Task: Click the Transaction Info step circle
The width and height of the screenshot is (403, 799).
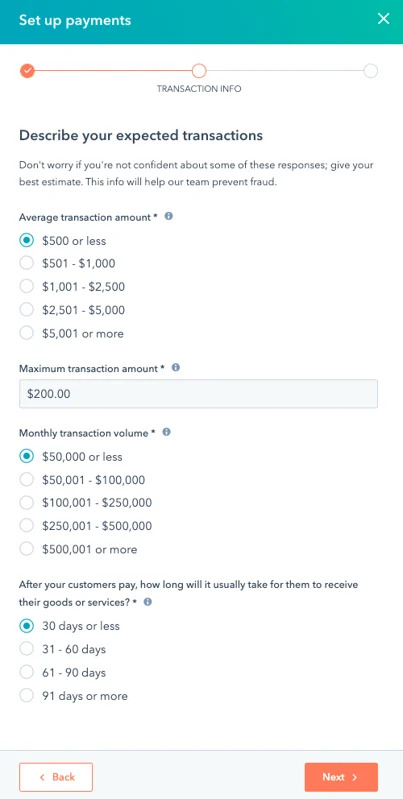Action: coord(199,70)
